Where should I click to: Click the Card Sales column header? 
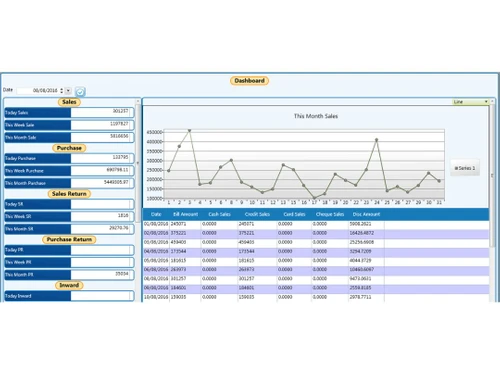click(x=294, y=214)
